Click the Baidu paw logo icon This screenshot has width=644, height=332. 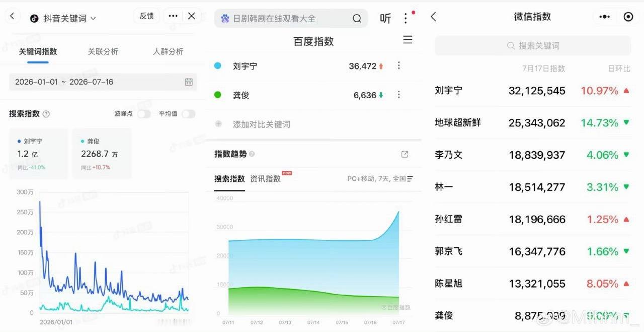(x=225, y=19)
